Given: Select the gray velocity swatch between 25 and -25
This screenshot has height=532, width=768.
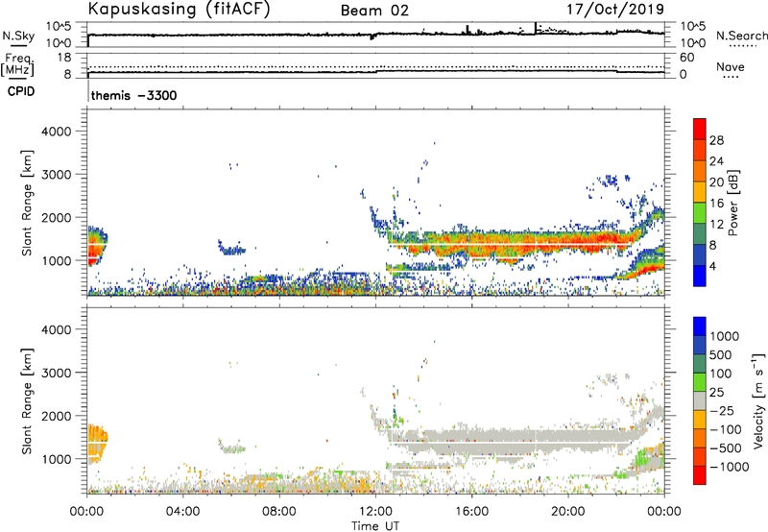Looking at the screenshot, I should point(700,400).
